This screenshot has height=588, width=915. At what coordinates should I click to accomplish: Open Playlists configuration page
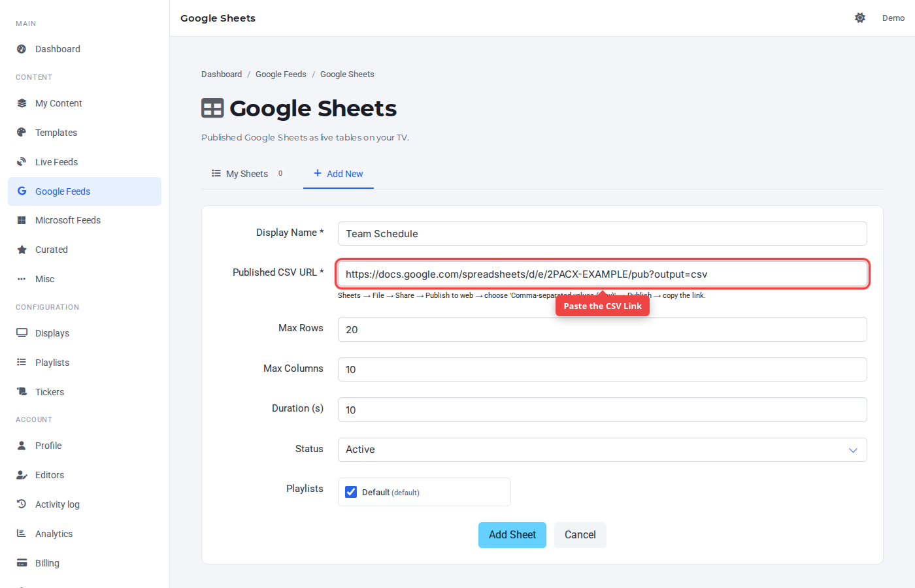[x=85, y=363]
